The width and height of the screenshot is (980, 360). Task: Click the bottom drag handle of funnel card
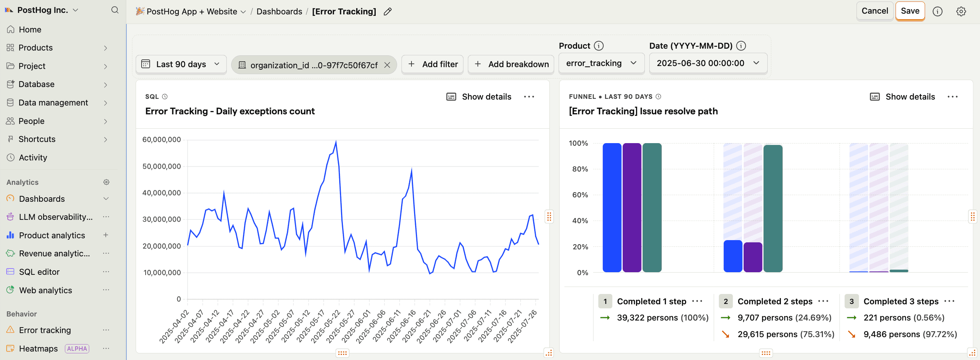point(766,353)
